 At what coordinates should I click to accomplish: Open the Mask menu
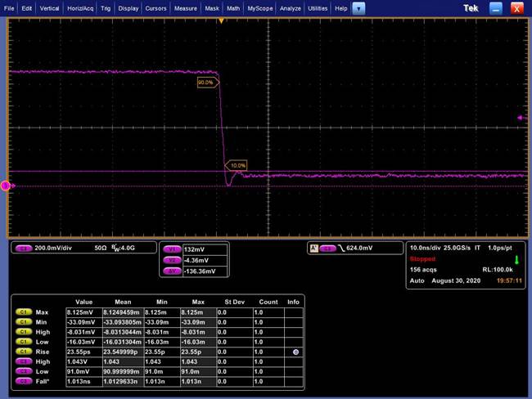(212, 8)
